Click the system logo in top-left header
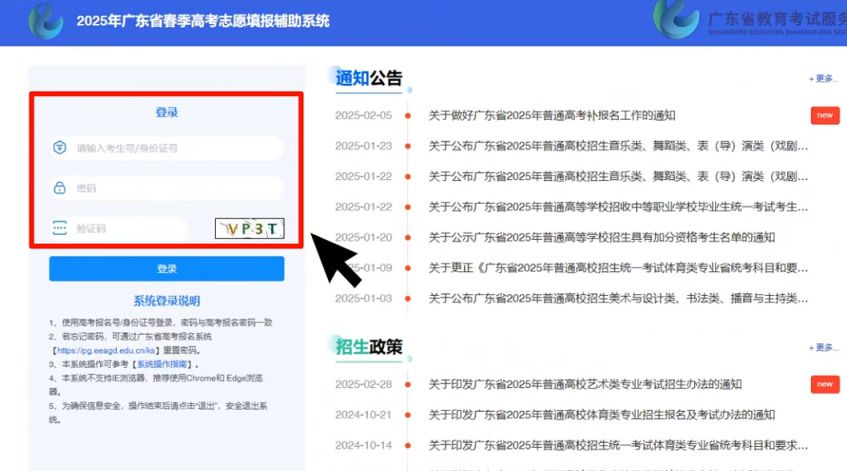Viewport: 847px width, 471px height. pos(45,21)
